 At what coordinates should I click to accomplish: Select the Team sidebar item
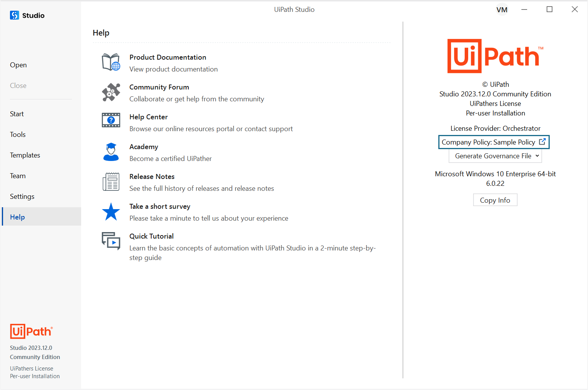(18, 175)
